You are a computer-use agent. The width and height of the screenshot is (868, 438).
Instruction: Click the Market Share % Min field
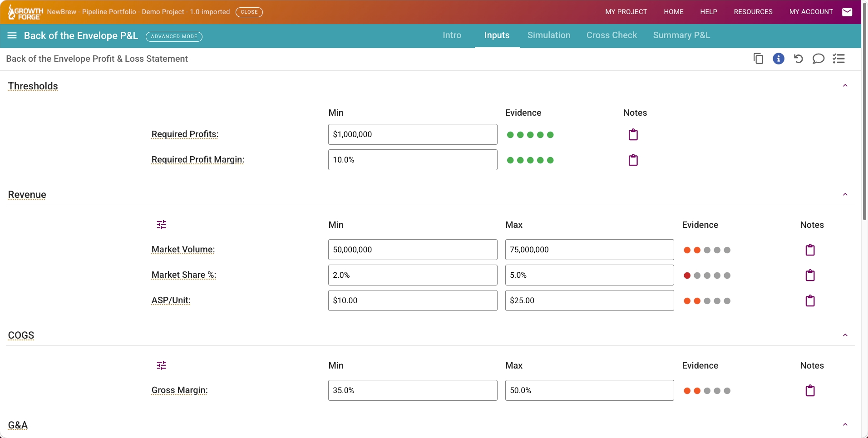[x=413, y=275]
